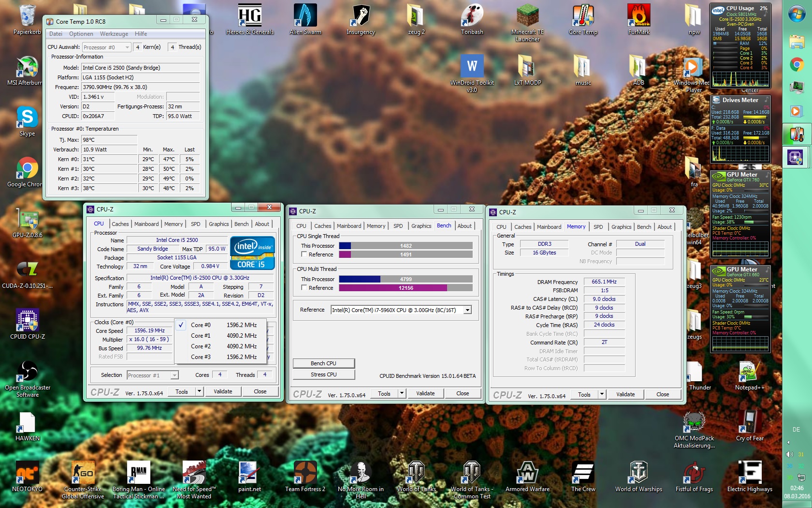Open WinDroid Toolkit v3.0 icon

pyautogui.click(x=472, y=74)
